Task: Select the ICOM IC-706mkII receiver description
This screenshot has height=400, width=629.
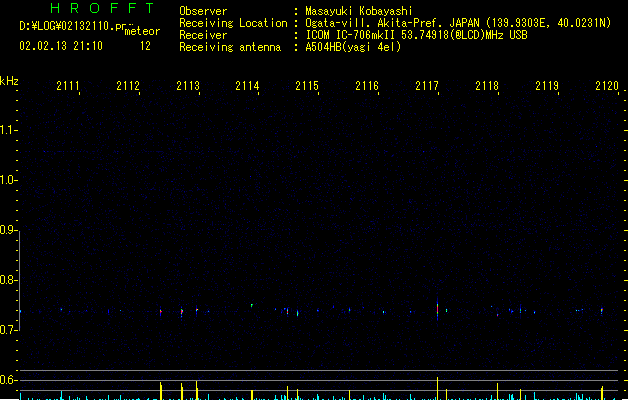Action: click(x=416, y=35)
